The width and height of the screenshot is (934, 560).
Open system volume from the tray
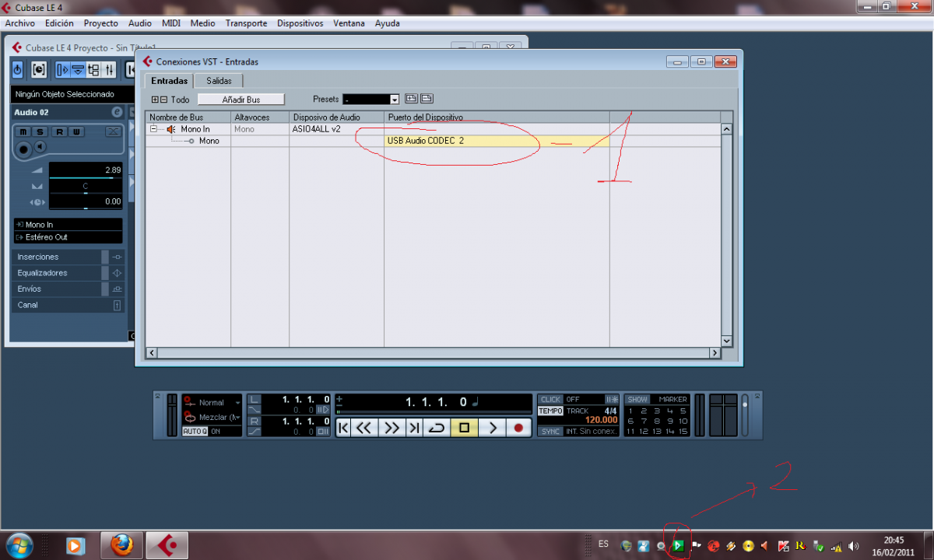pyautogui.click(x=854, y=546)
